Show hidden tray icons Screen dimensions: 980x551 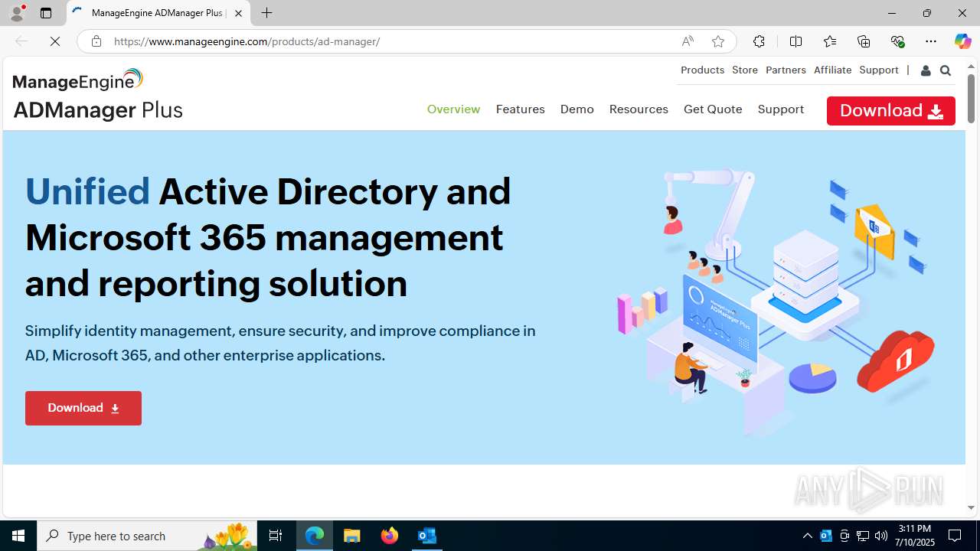(807, 536)
